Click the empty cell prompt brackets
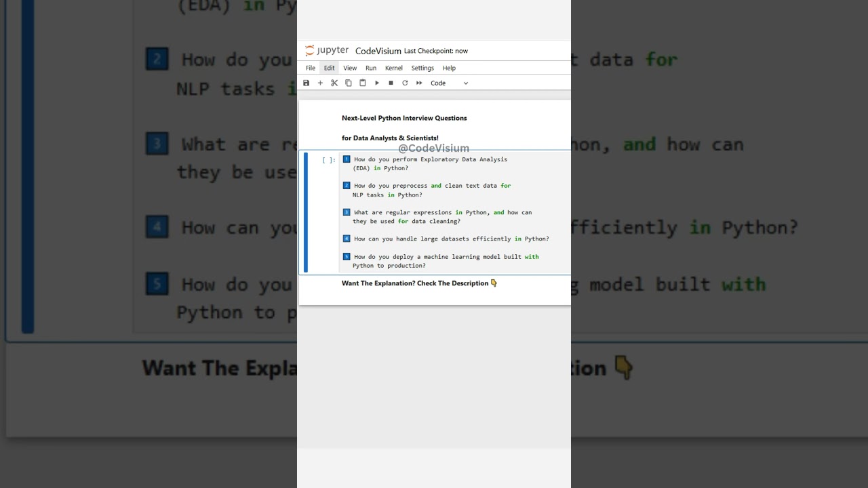The height and width of the screenshot is (488, 868). pos(329,160)
